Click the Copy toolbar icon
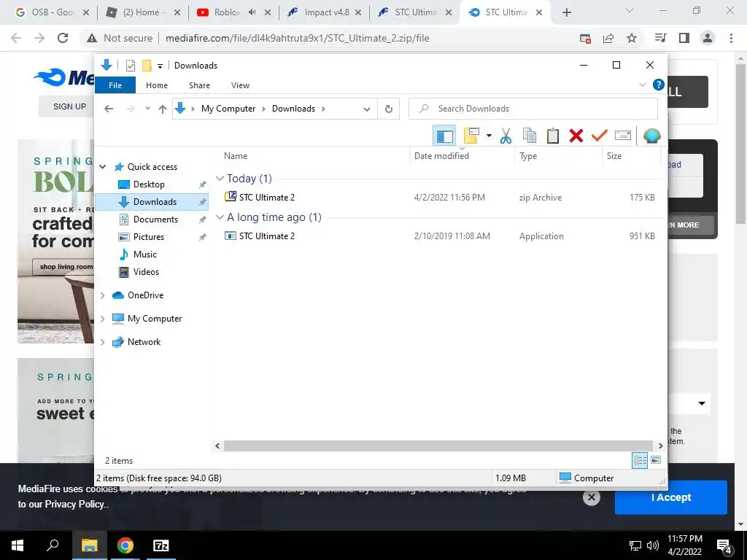Screen dimensions: 747x560 click(530, 136)
